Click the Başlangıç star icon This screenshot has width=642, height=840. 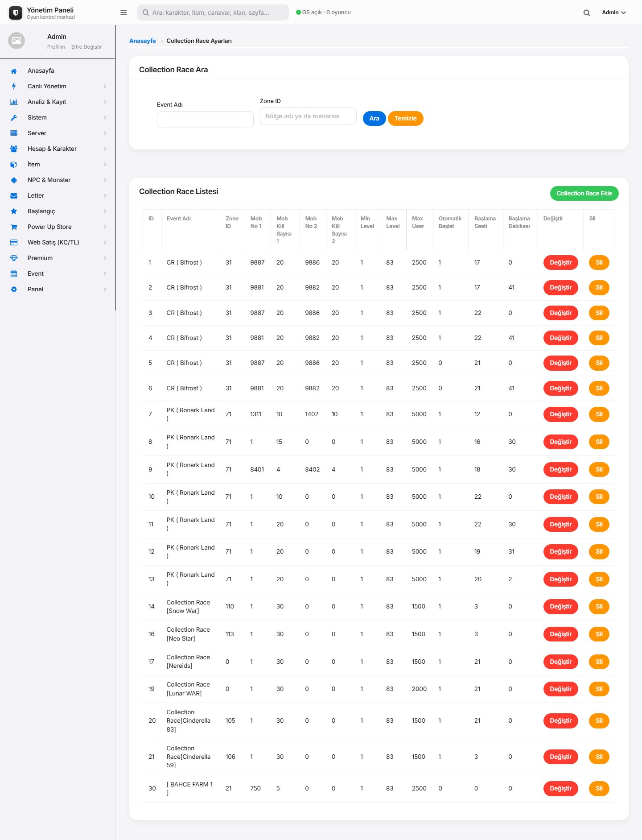click(14, 211)
